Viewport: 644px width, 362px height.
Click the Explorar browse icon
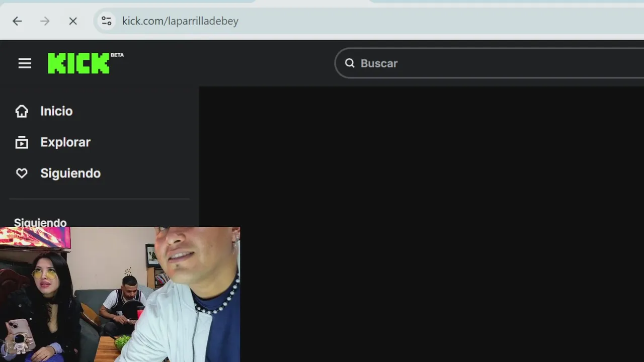point(22,142)
